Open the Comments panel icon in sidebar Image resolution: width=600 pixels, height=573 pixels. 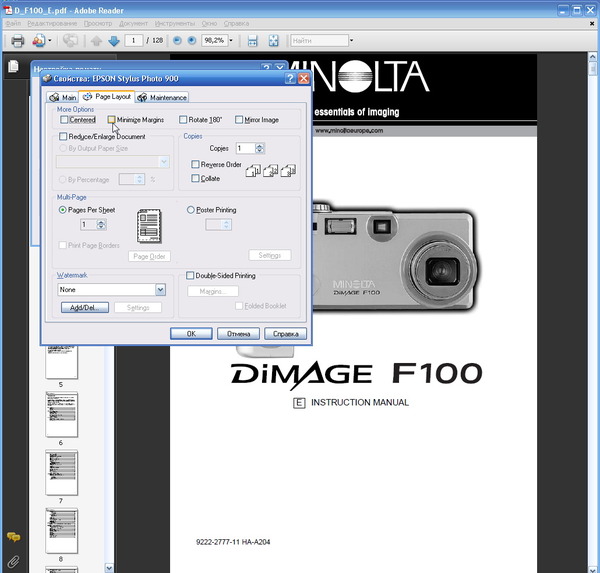click(13, 537)
